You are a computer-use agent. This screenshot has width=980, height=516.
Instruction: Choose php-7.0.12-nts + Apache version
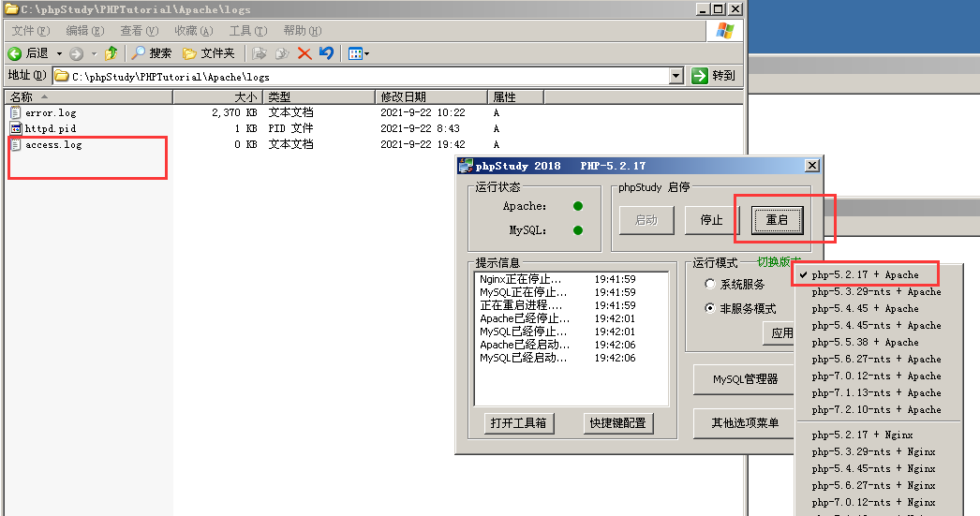pyautogui.click(x=878, y=376)
